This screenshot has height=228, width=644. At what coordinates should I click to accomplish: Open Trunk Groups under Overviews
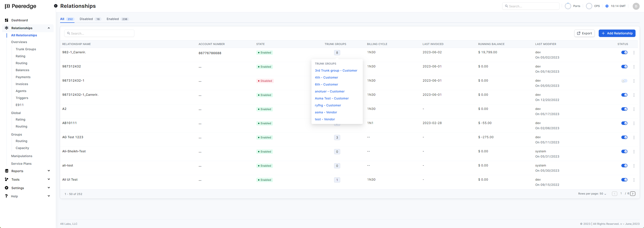click(26, 49)
